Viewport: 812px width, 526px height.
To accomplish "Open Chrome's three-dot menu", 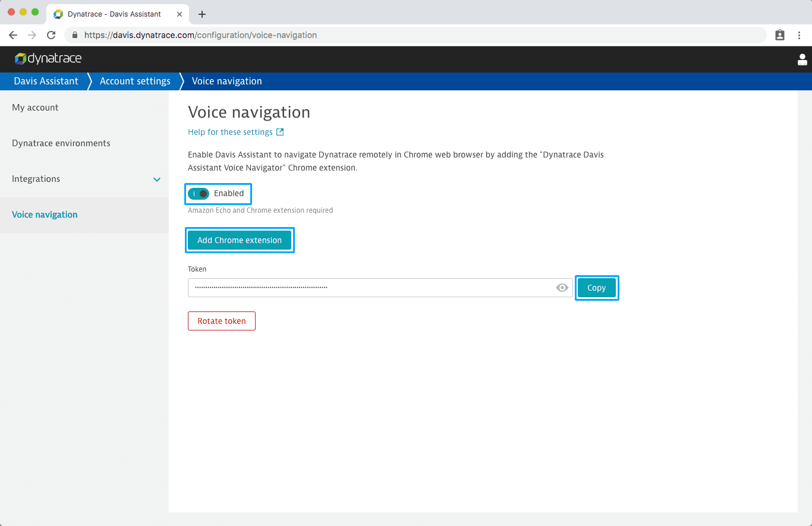I will tap(800, 35).
